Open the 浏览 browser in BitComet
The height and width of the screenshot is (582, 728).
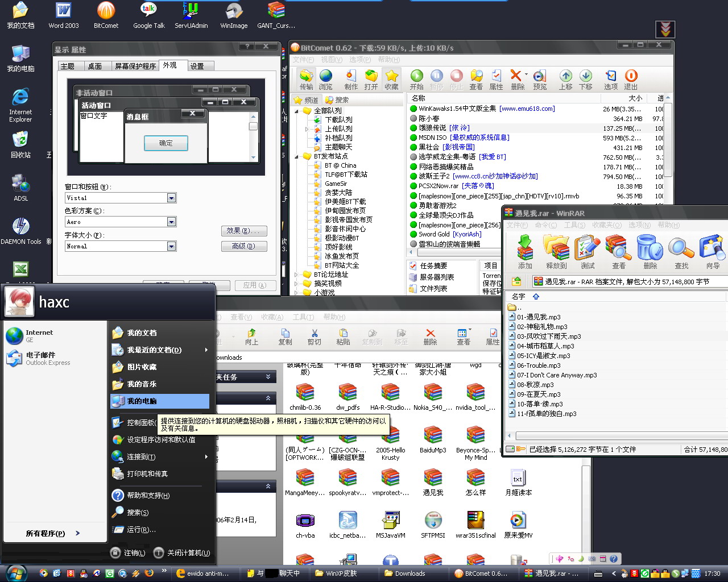coord(326,80)
